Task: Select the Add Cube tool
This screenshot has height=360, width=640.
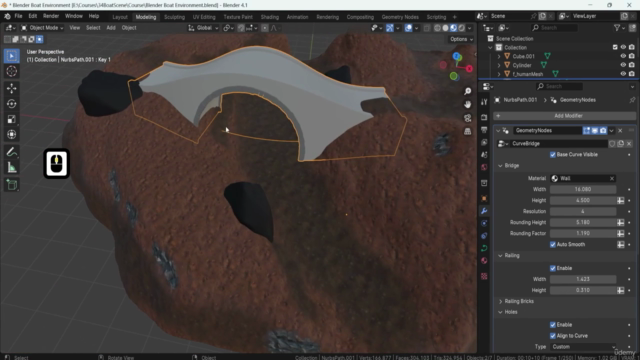Action: point(11,185)
